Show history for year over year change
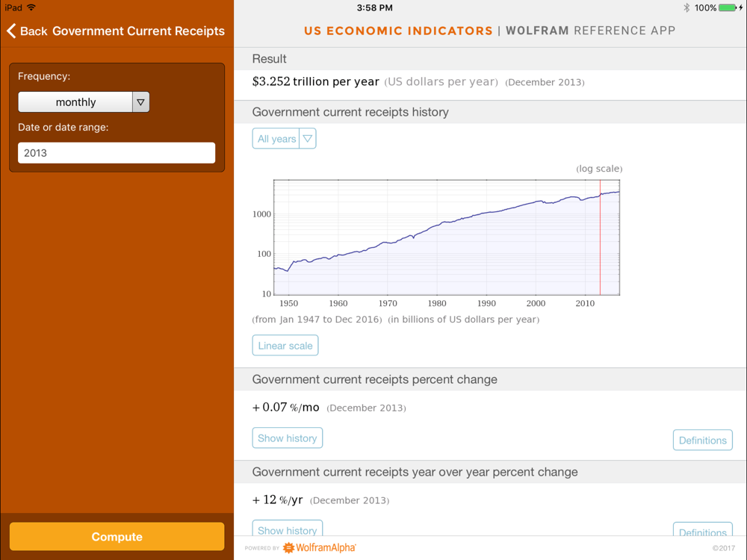The width and height of the screenshot is (747, 560). point(288,529)
